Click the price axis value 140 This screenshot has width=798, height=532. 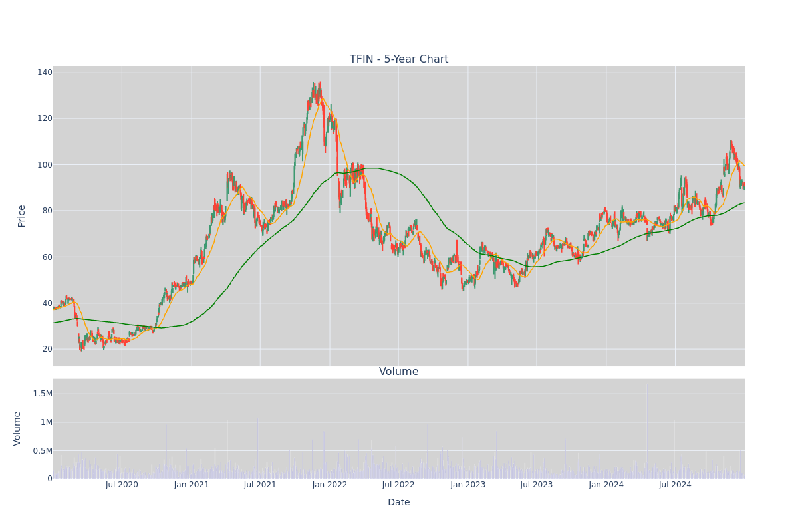pyautogui.click(x=45, y=72)
